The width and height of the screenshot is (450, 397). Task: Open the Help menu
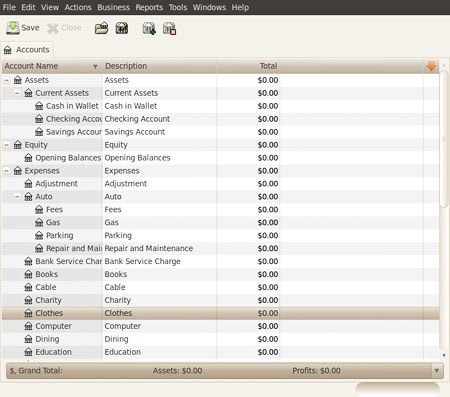[240, 7]
